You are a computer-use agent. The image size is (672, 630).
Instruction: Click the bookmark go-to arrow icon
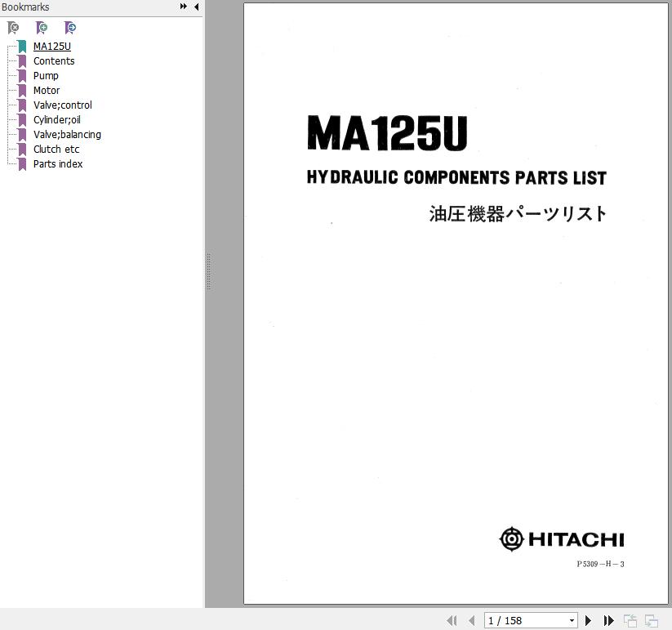click(x=70, y=28)
